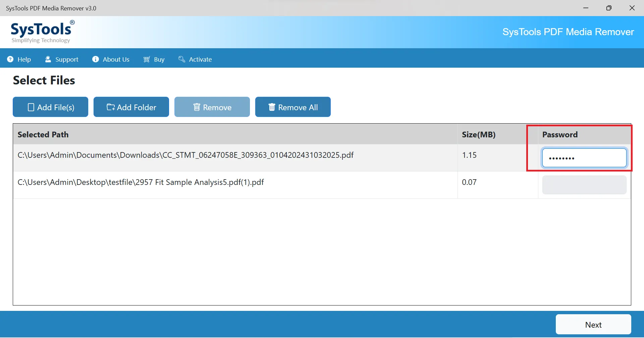
Task: Click the Add Folder button
Action: pyautogui.click(x=131, y=107)
